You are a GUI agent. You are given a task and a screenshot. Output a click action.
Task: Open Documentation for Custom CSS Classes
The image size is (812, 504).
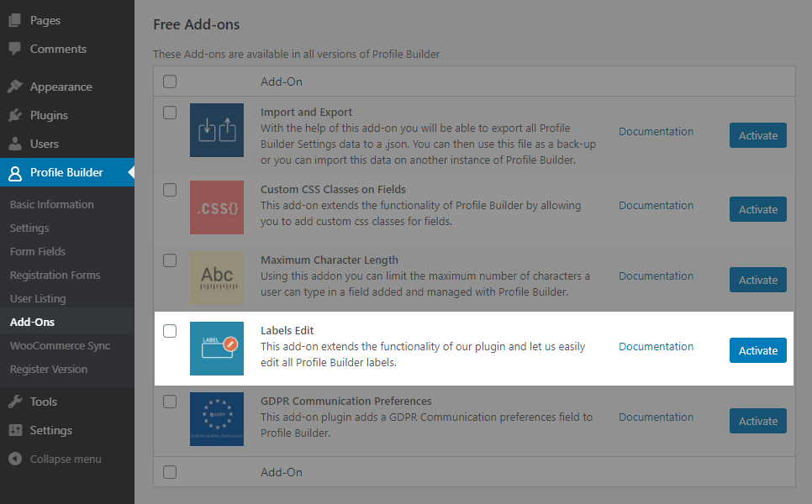[x=656, y=206]
